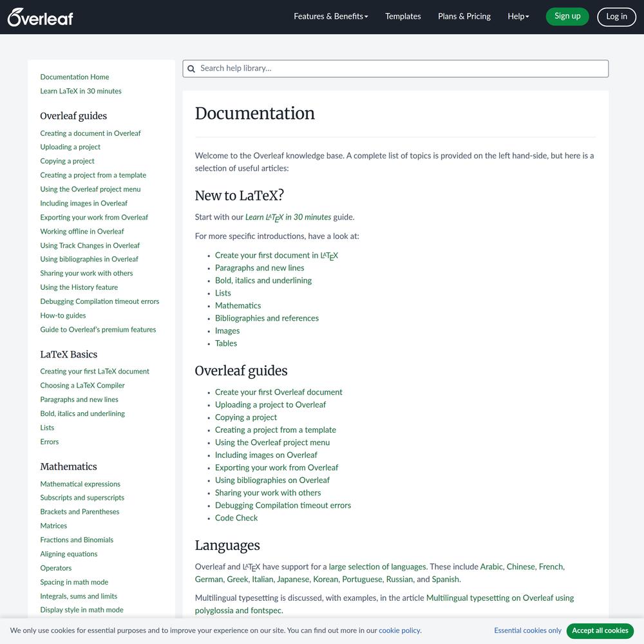Viewport: 644px width, 644px height.
Task: Open the Errors sidebar link
Action: (x=50, y=442)
